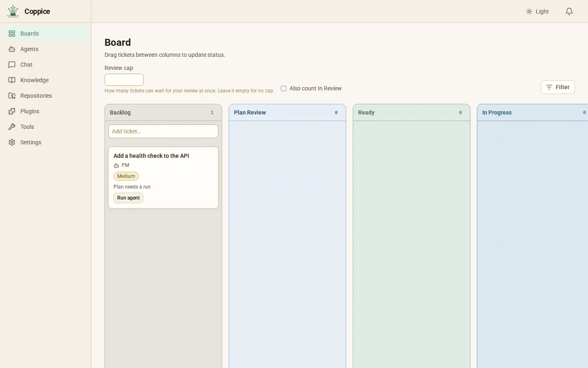Open the Filter options

[558, 87]
